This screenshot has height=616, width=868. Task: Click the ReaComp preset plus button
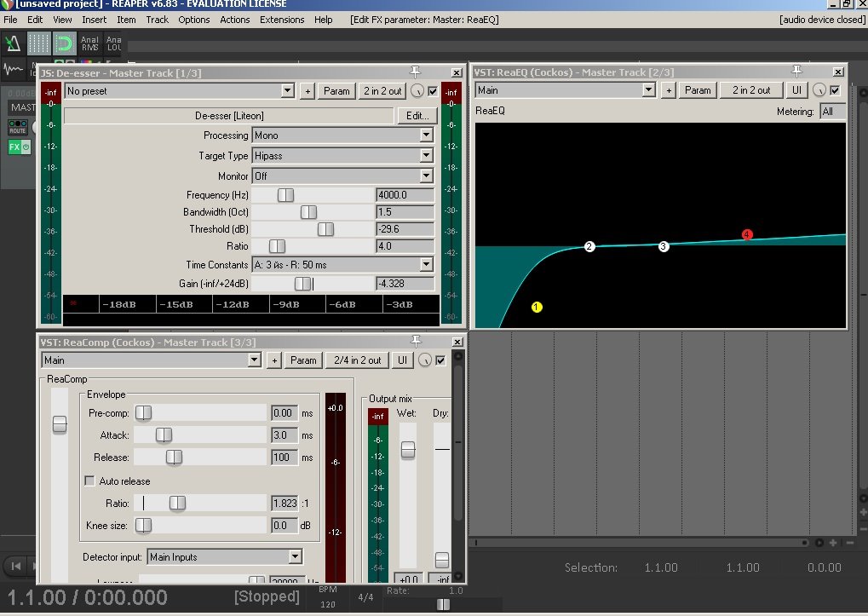(274, 360)
